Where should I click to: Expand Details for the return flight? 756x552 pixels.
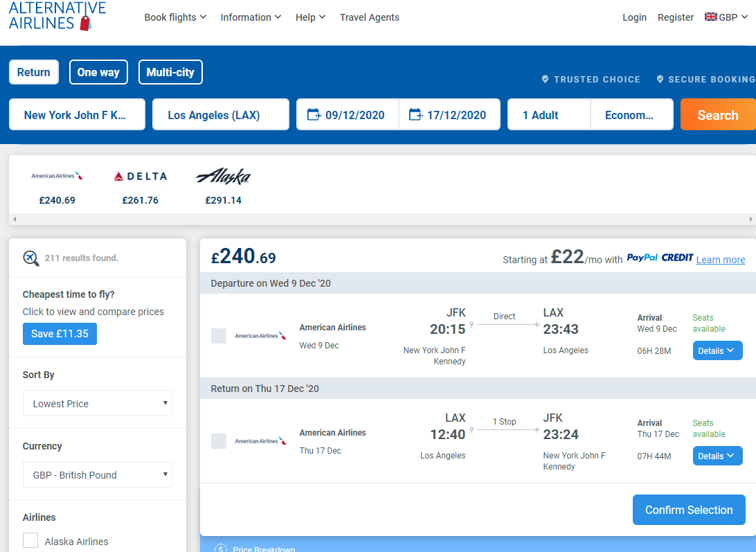point(717,456)
